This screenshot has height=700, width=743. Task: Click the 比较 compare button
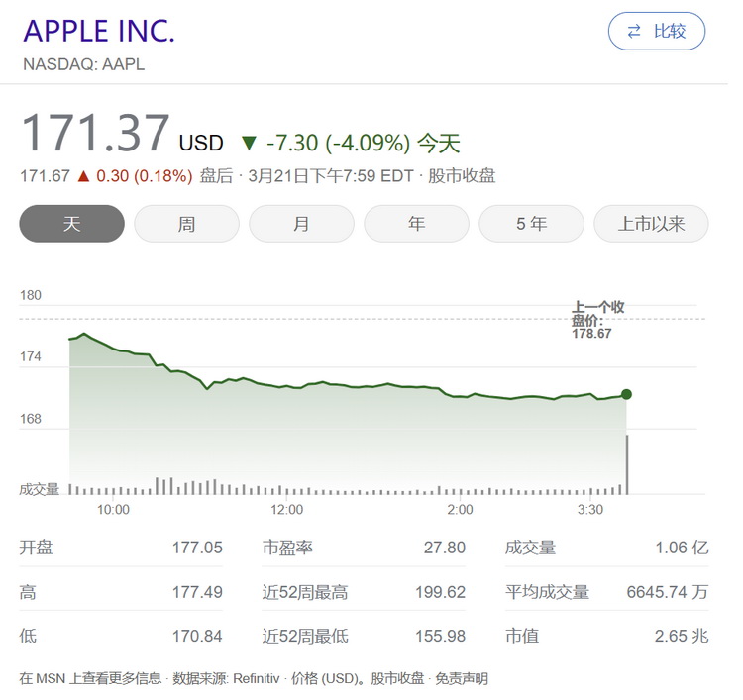tap(657, 32)
